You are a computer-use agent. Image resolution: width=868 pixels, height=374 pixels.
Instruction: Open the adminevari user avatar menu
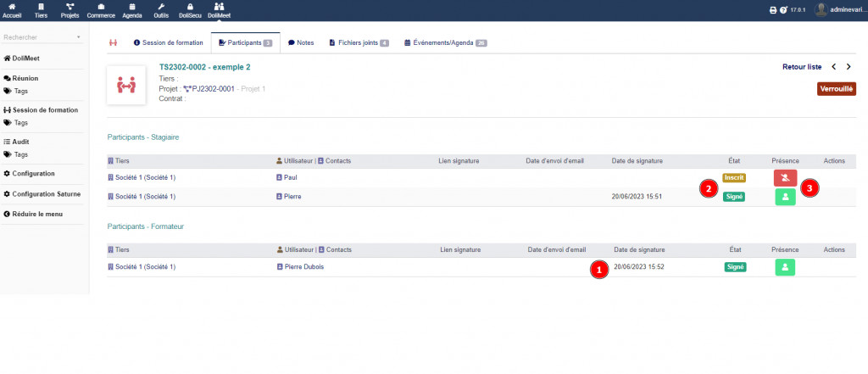coord(821,9)
